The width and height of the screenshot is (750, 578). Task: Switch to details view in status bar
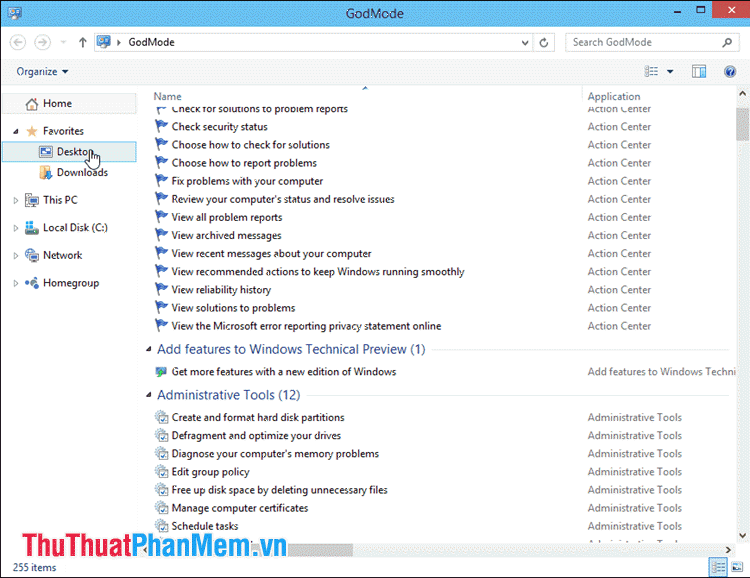(x=718, y=567)
